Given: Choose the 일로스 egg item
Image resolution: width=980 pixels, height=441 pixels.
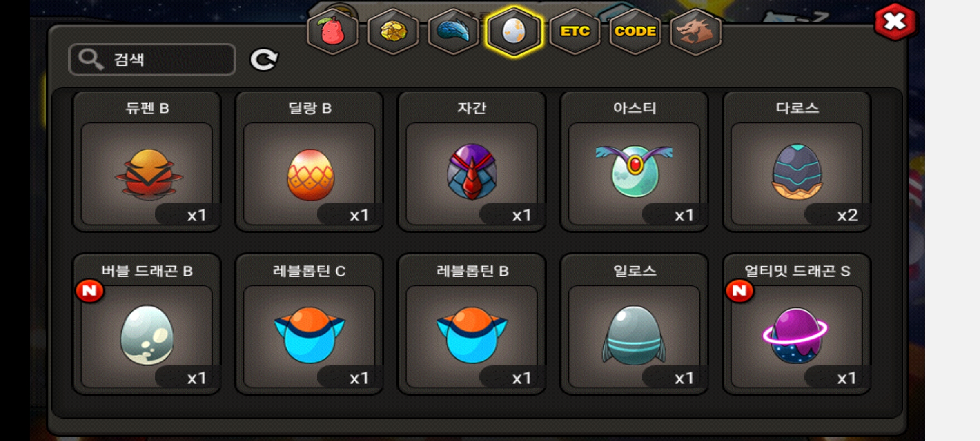Looking at the screenshot, I should [634, 324].
